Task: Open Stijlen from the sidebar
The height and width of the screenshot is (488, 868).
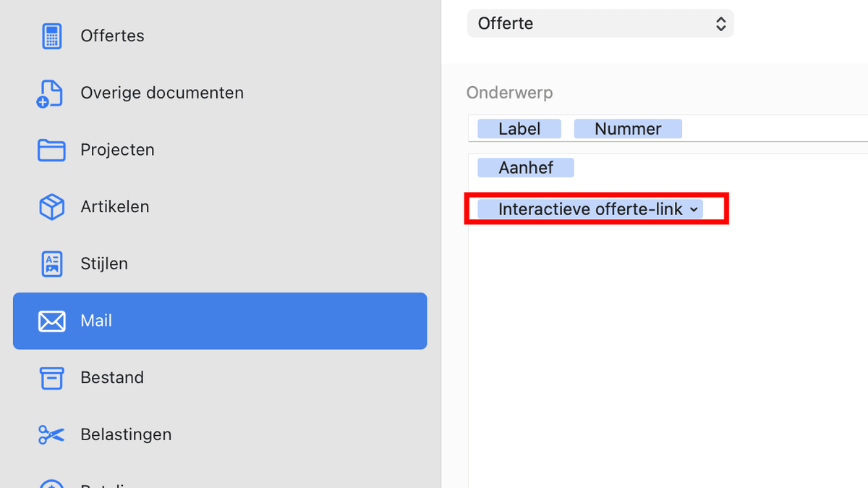Action: tap(104, 264)
